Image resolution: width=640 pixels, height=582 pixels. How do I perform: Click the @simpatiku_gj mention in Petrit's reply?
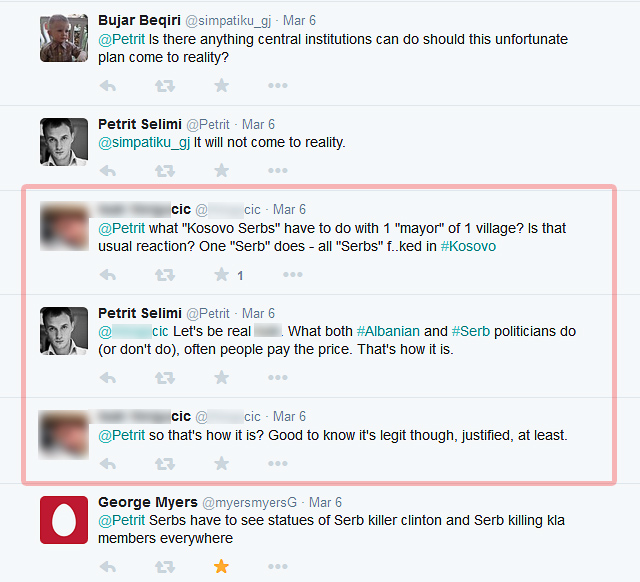pyautogui.click(x=144, y=142)
